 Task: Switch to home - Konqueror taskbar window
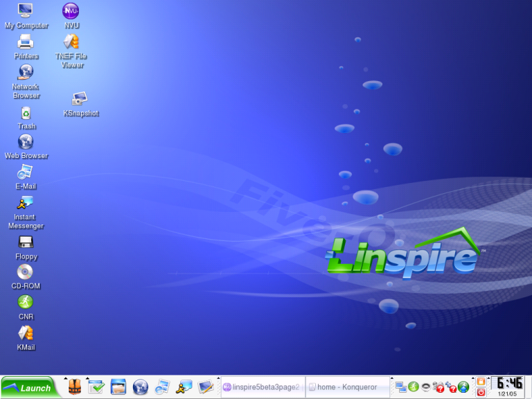[347, 387]
